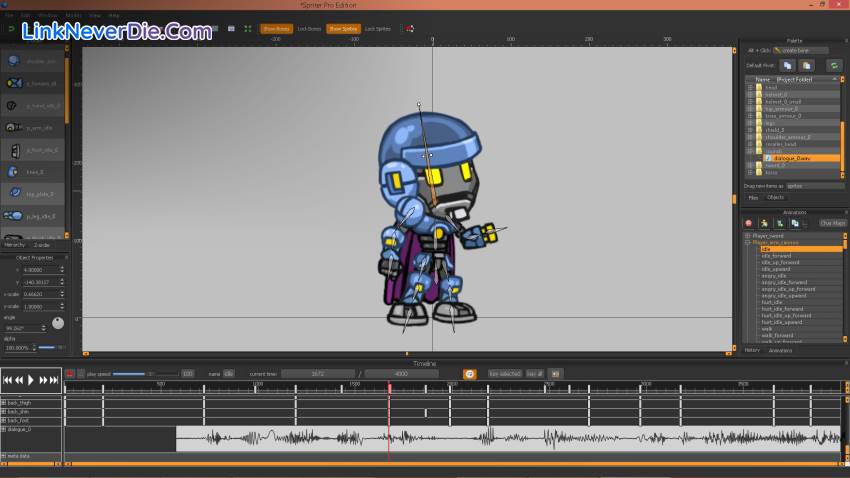The height and width of the screenshot is (478, 850).
Task: Click the red record icon in Animations panel
Action: pos(748,223)
